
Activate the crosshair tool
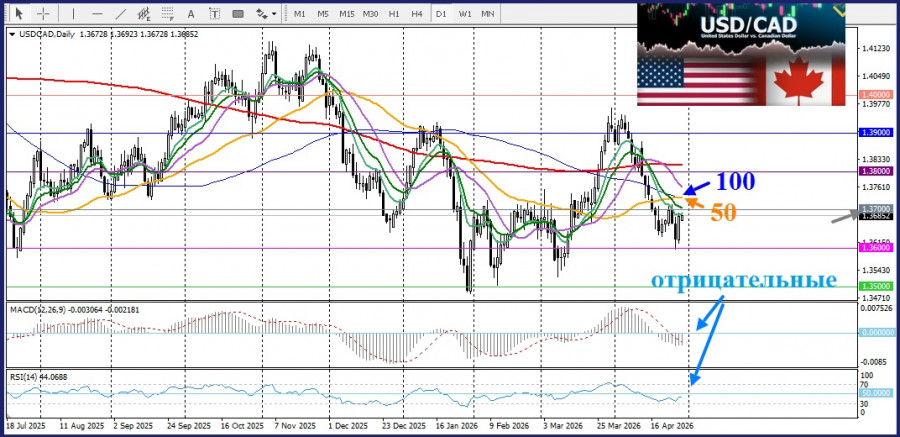pyautogui.click(x=41, y=14)
